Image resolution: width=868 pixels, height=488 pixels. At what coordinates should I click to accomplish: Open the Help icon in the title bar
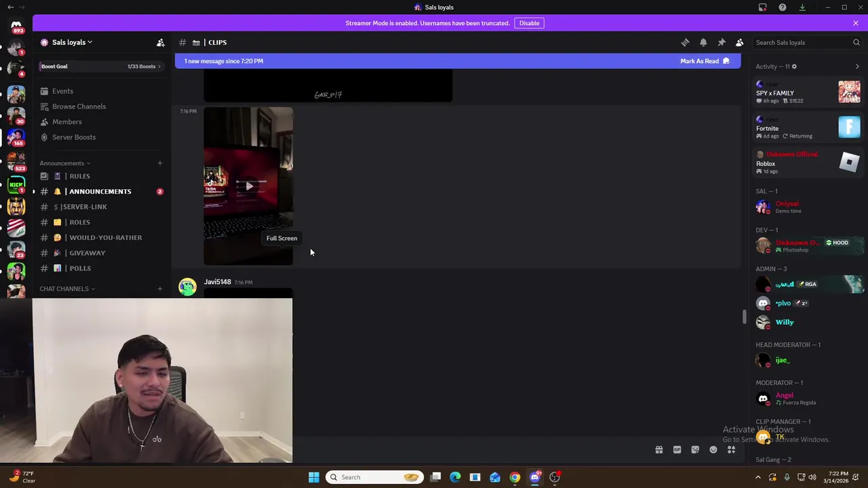click(783, 7)
